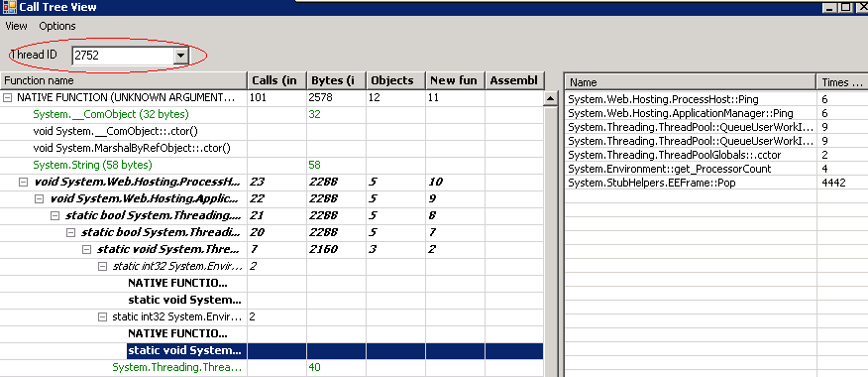
Task: Collapse the void System.Web.Hosting.ProcessH... node
Action: [23, 182]
